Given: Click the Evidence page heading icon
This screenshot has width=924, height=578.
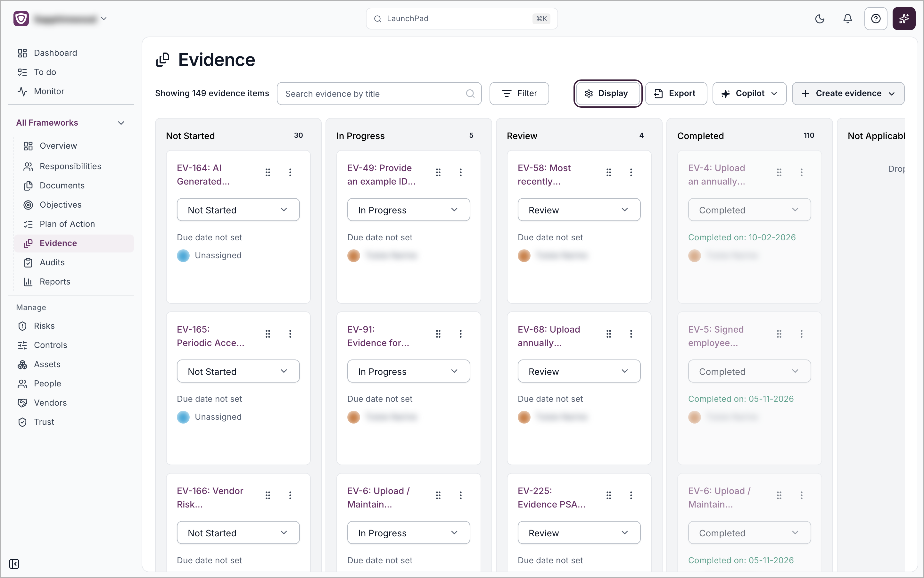Looking at the screenshot, I should point(162,60).
